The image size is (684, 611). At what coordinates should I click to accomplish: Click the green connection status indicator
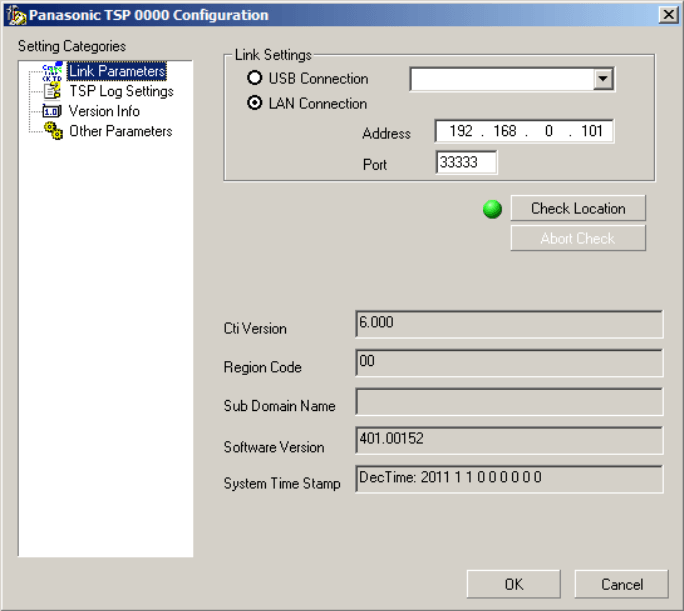tap(492, 209)
